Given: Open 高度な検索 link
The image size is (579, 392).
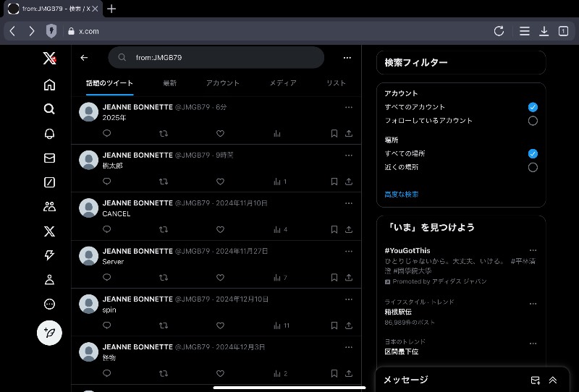Looking at the screenshot, I should [402, 194].
